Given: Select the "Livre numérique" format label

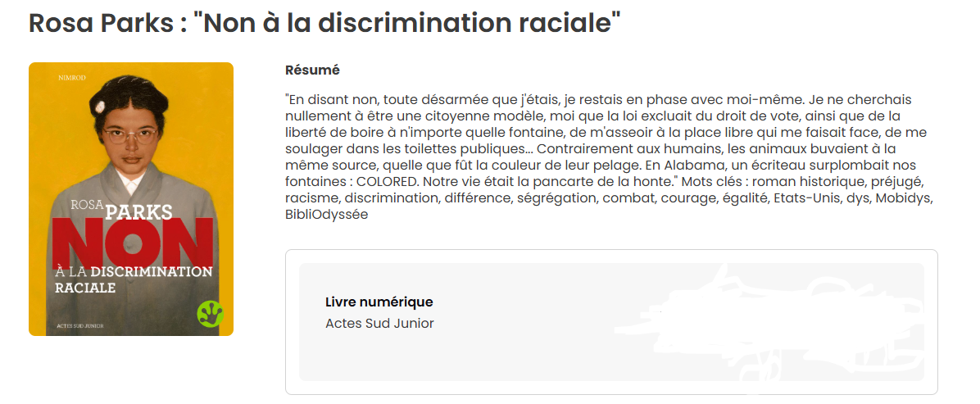Looking at the screenshot, I should [x=379, y=302].
